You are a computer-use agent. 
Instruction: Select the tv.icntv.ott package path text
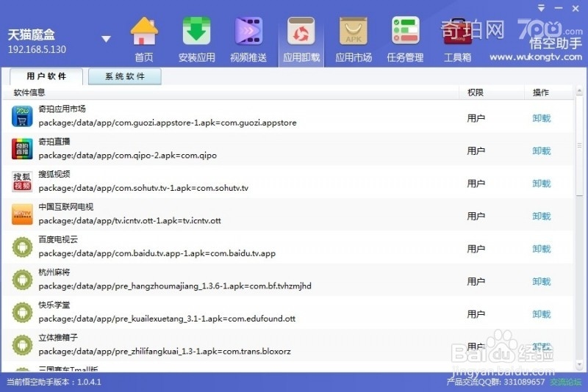pos(129,221)
